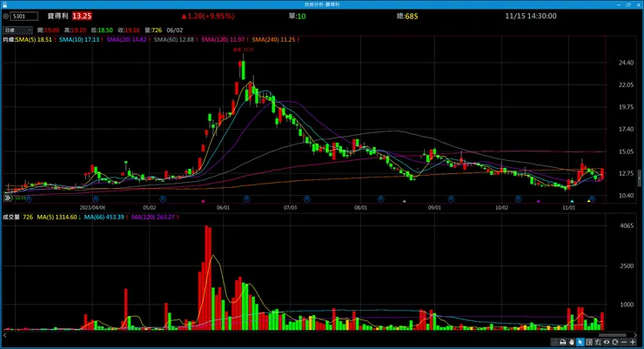Click the print icon in bottom toolbar

(563, 342)
